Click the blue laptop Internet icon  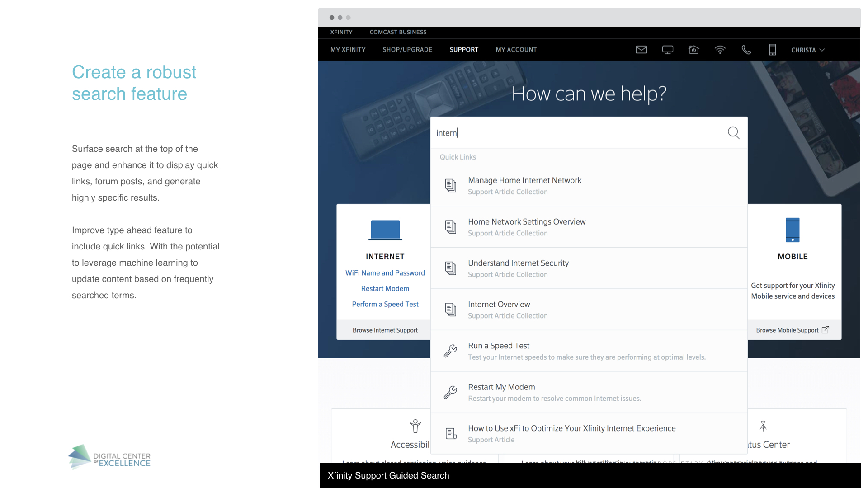pyautogui.click(x=385, y=230)
